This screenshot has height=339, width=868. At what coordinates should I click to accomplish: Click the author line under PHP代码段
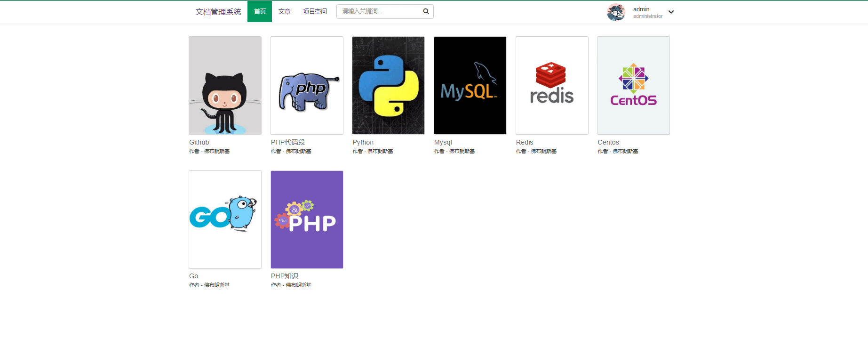[291, 151]
